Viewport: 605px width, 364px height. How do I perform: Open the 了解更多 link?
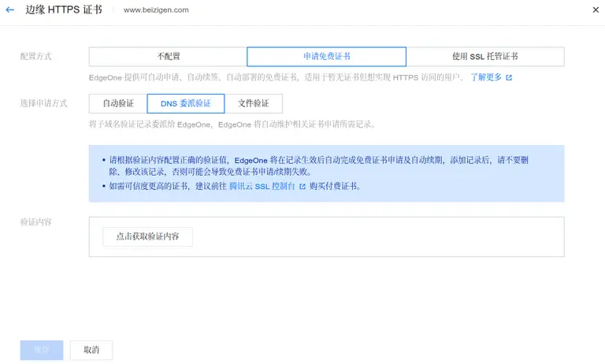pyautogui.click(x=486, y=77)
